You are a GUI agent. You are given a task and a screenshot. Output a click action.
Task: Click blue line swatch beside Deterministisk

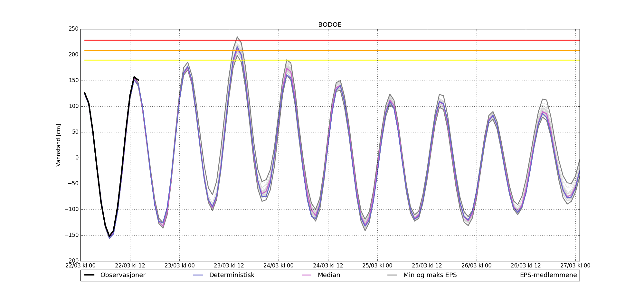pyautogui.click(x=198, y=275)
